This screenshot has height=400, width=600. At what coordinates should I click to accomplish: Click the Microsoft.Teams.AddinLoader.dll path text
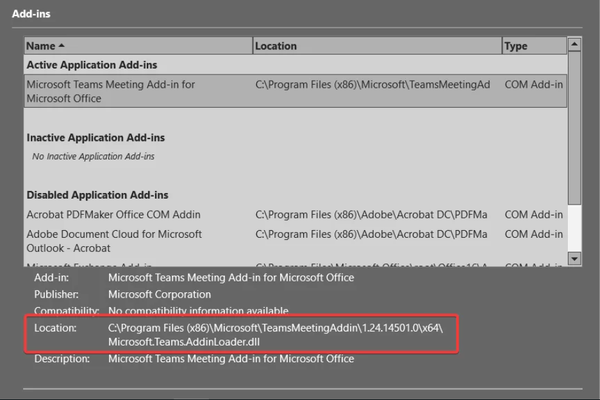pos(184,342)
